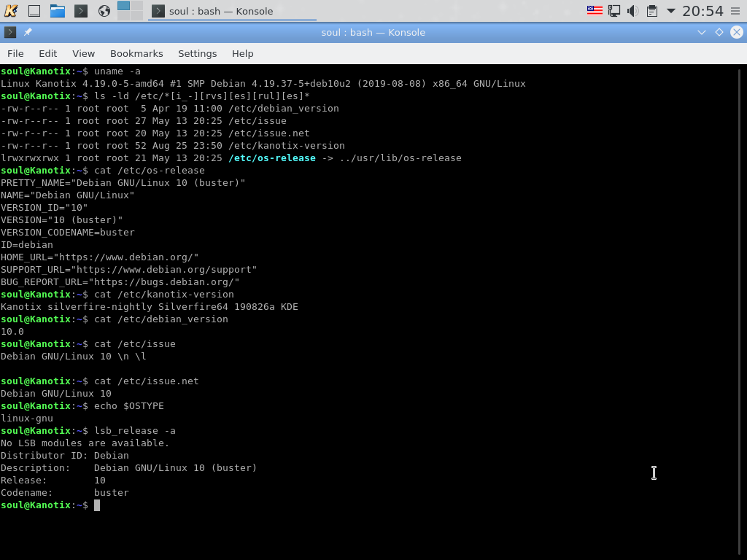Expand the hidden system tray icons arrow

(671, 10)
